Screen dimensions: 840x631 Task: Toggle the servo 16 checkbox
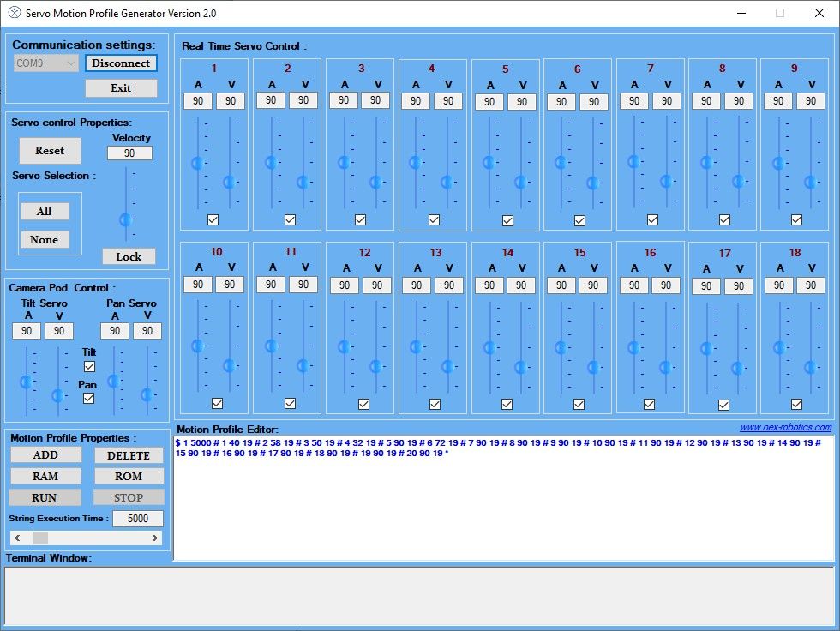click(x=649, y=404)
